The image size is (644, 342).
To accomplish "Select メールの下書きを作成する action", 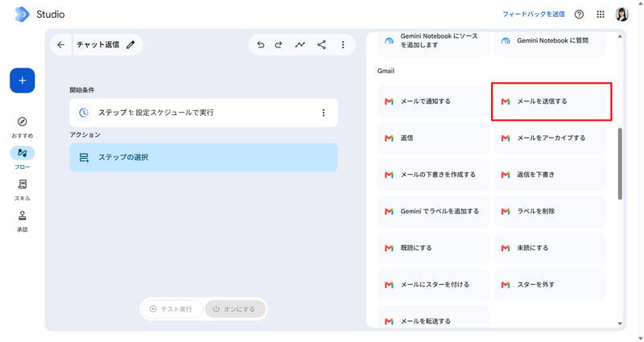I will pos(433,175).
